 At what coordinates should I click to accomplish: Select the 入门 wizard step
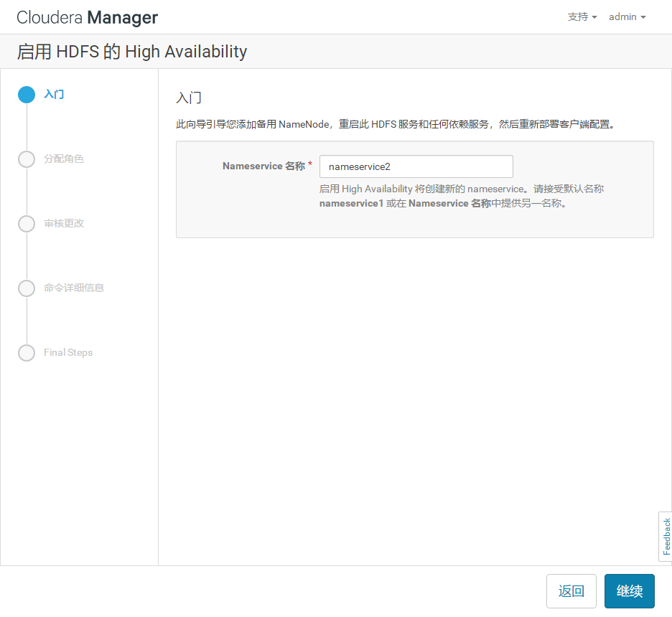pyautogui.click(x=54, y=94)
